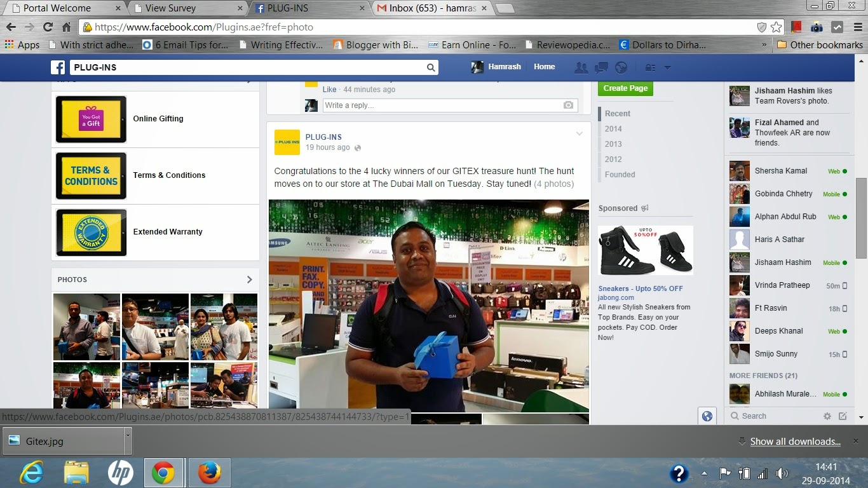This screenshot has height=488, width=868.
Task: Open HP app from taskbar
Action: coord(120,473)
